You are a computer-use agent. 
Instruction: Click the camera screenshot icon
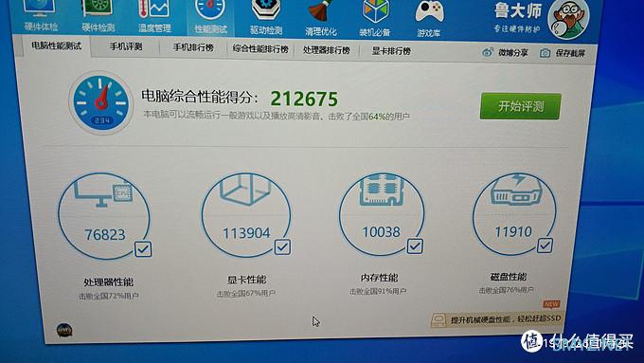coord(545,53)
